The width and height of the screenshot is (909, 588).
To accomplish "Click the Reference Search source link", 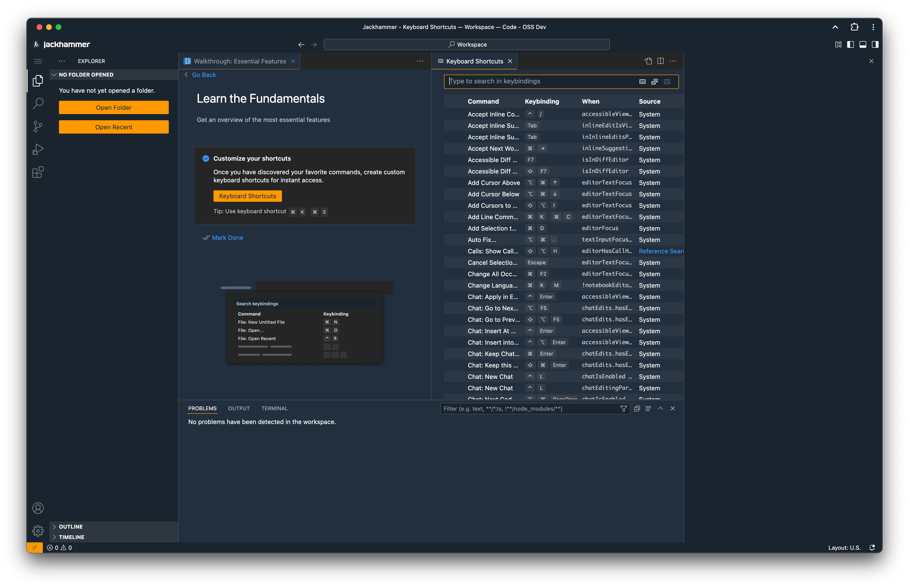I will pyautogui.click(x=661, y=251).
